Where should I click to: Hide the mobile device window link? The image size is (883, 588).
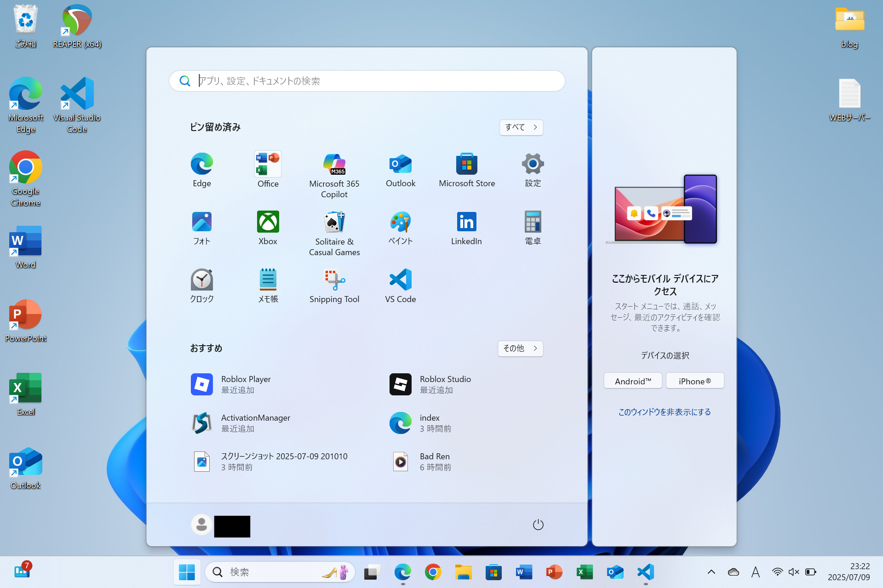pyautogui.click(x=664, y=412)
